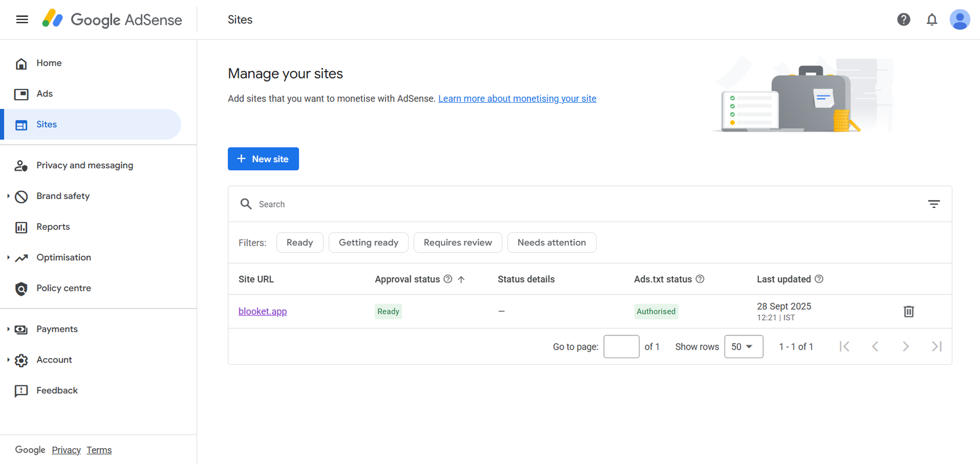Enable the Needs attention filter chip

[x=551, y=242]
